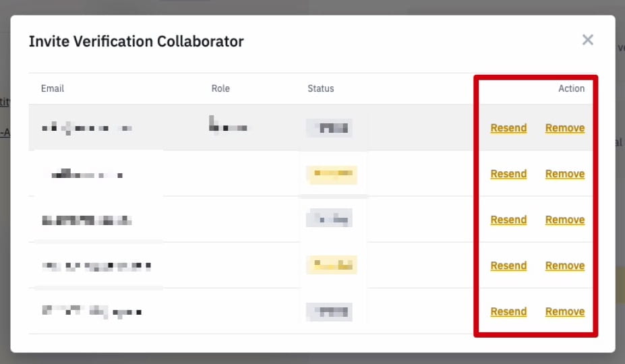Viewport: 625px width, 364px height.
Task: Click the yellow status badge in second row
Action: 331,175
